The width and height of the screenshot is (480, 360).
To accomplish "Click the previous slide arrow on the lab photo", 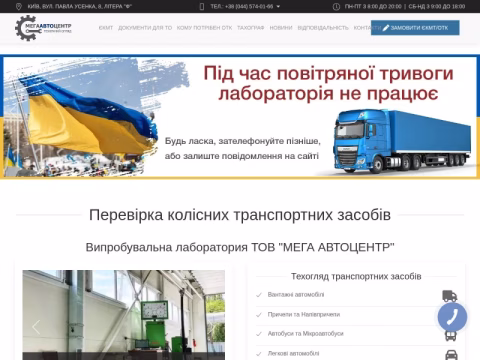I will [x=36, y=327].
